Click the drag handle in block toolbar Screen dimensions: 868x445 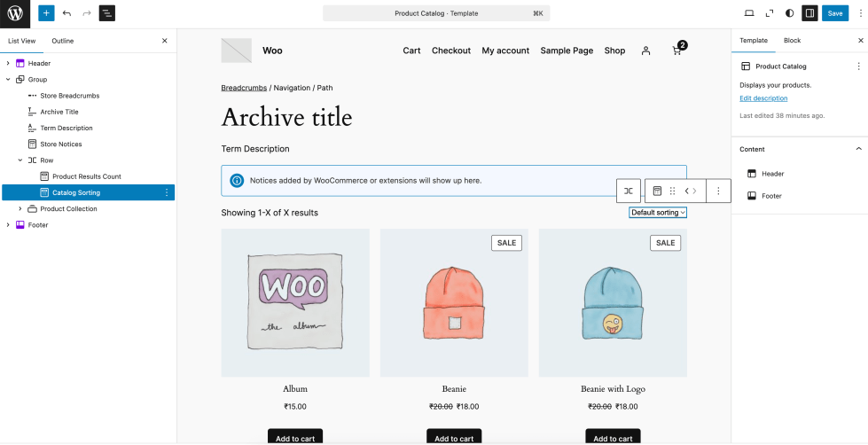672,191
